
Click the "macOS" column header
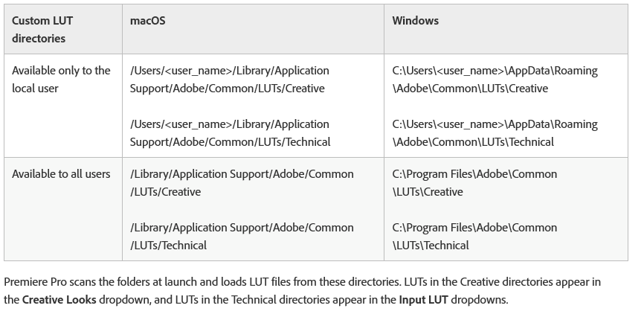(x=147, y=21)
